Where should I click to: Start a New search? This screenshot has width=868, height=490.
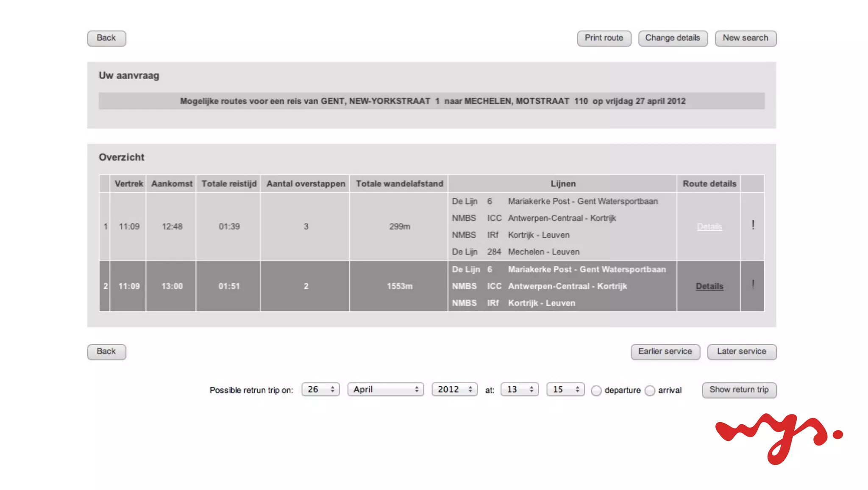pos(745,38)
